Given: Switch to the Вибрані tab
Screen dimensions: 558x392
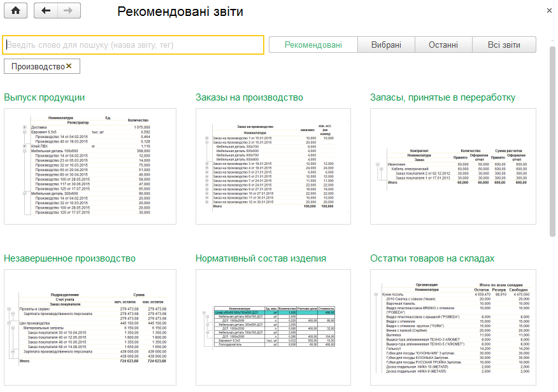Looking at the screenshot, I should tap(386, 45).
